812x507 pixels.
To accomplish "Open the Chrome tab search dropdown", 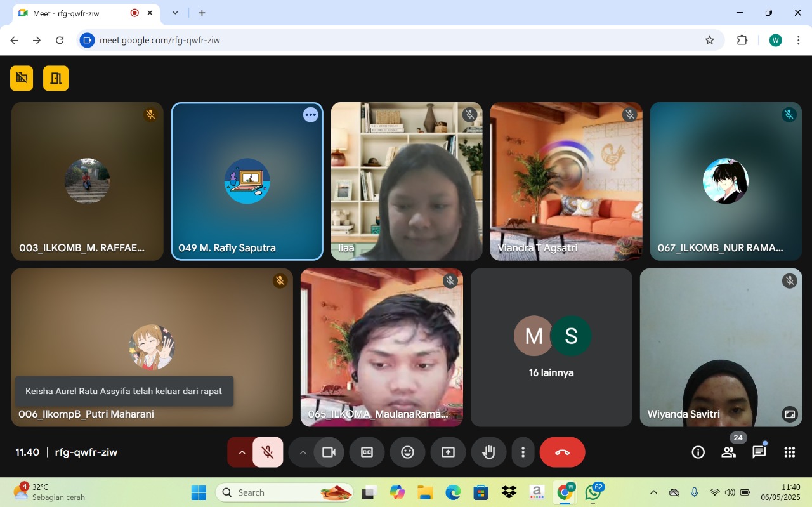I will click(x=175, y=13).
